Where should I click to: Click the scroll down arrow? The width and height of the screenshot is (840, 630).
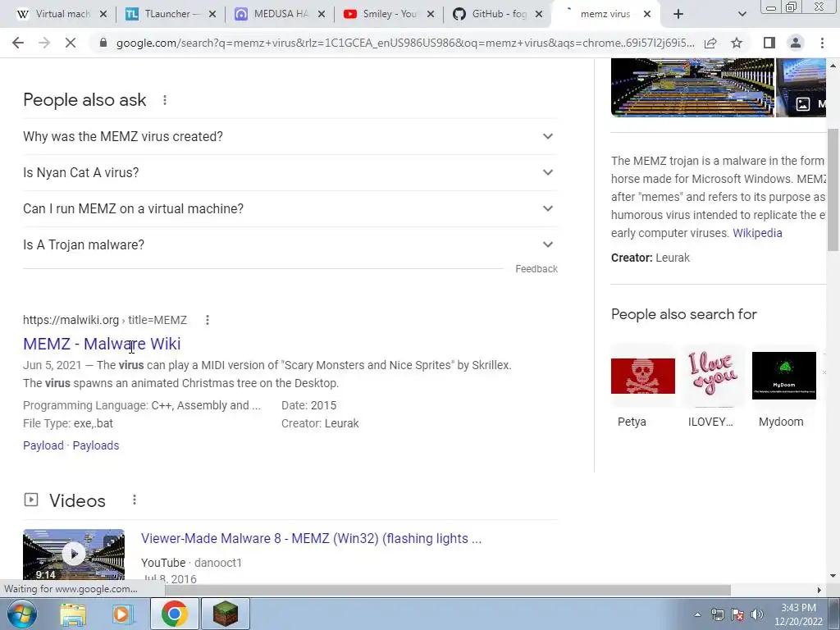pyautogui.click(x=833, y=576)
